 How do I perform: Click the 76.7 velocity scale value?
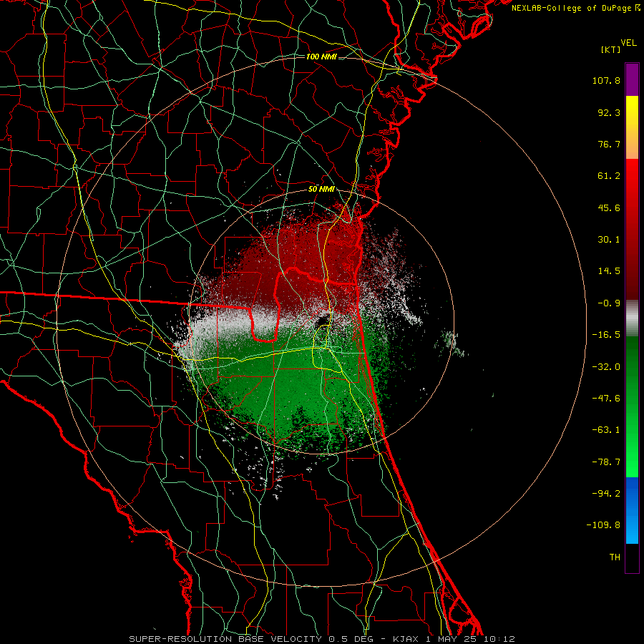click(x=609, y=144)
